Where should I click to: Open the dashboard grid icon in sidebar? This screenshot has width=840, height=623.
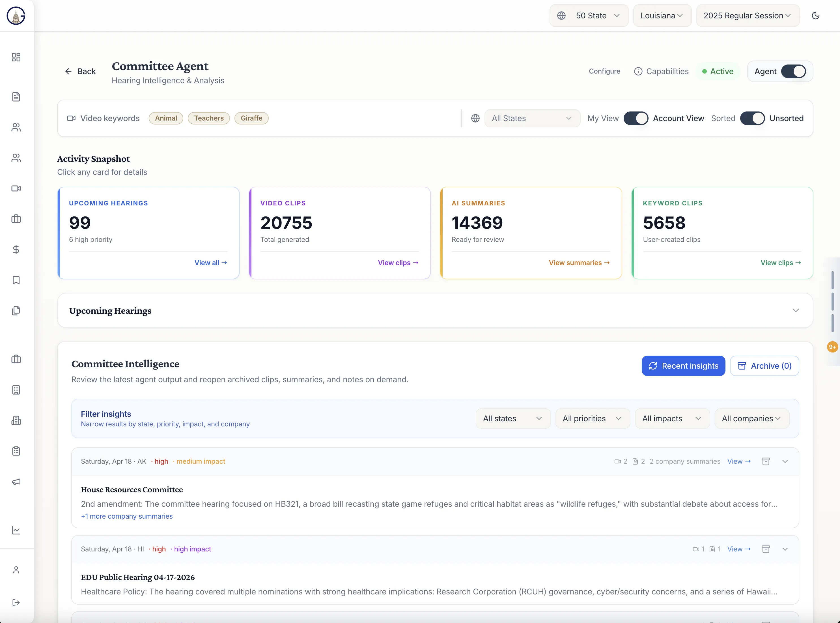tap(16, 57)
